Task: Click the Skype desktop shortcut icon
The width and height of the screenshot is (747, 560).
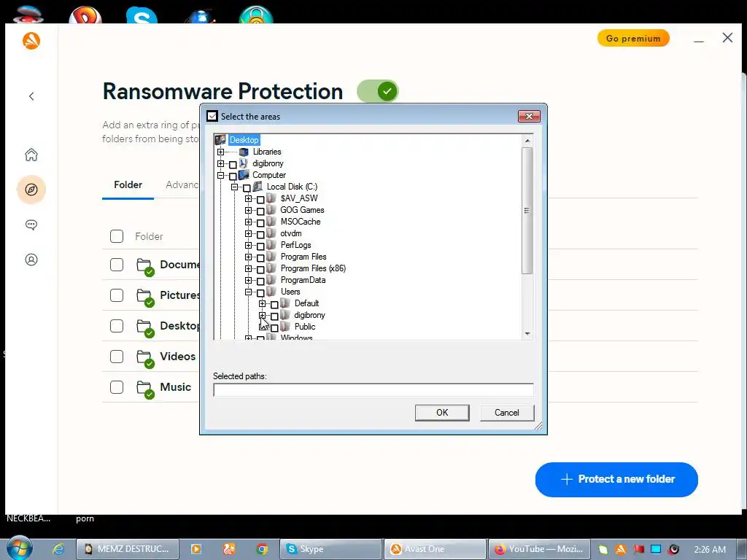Action: (142, 16)
